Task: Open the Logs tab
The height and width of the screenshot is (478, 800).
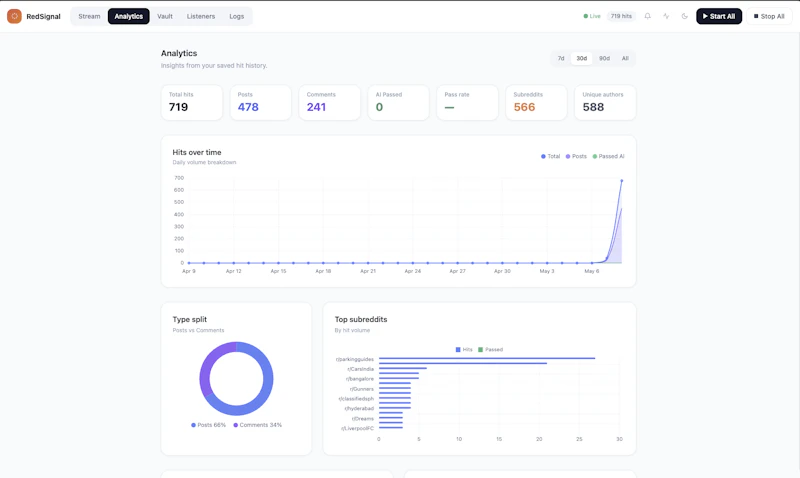Action: pos(237,16)
